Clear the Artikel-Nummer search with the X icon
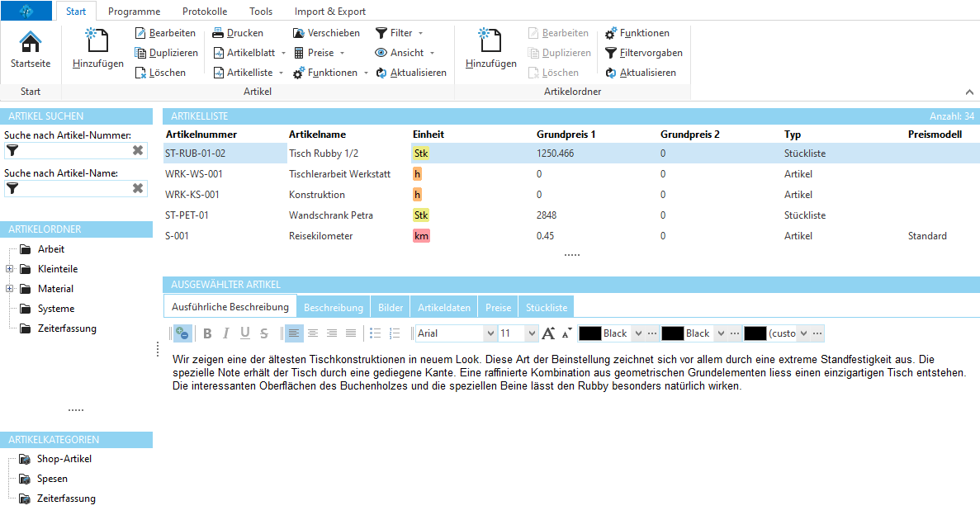The image size is (980, 515). 138,151
